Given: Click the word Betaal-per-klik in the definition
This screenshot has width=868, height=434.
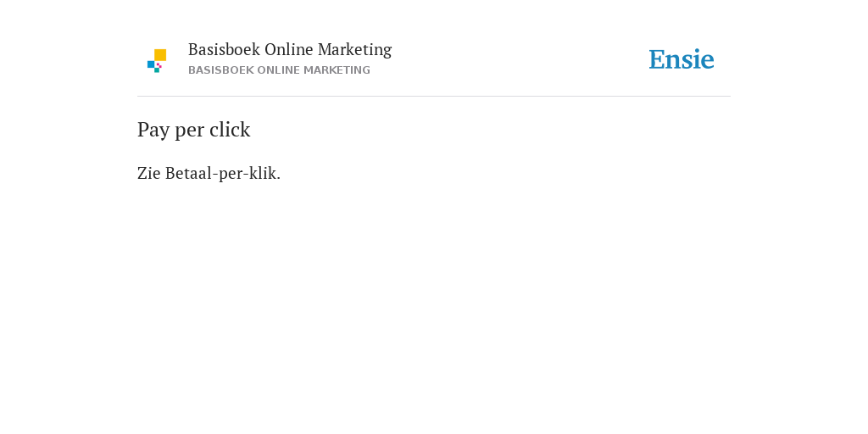Looking at the screenshot, I should click(x=221, y=173).
